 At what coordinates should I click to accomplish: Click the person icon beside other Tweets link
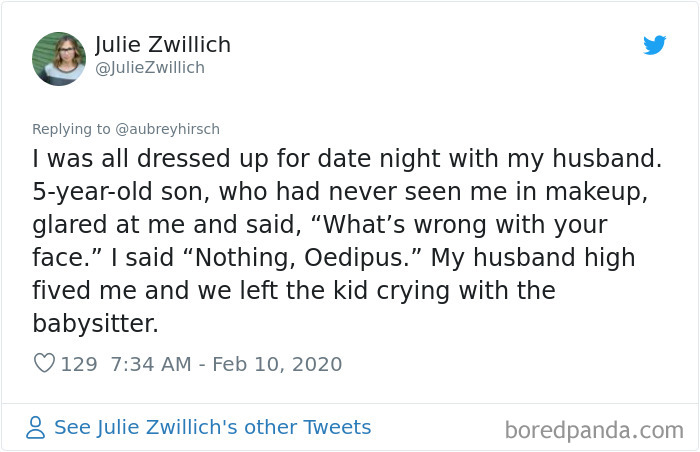pyautogui.click(x=36, y=428)
